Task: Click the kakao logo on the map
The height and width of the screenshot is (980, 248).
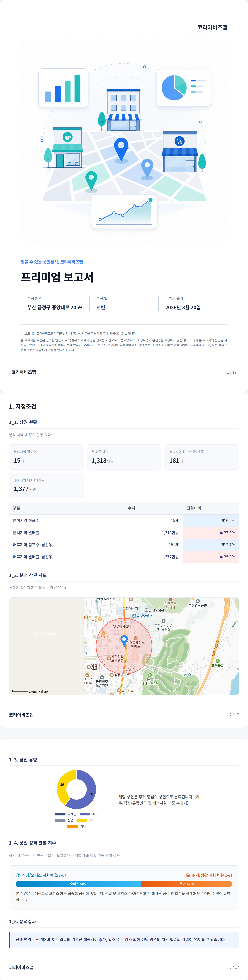Action: [43, 691]
